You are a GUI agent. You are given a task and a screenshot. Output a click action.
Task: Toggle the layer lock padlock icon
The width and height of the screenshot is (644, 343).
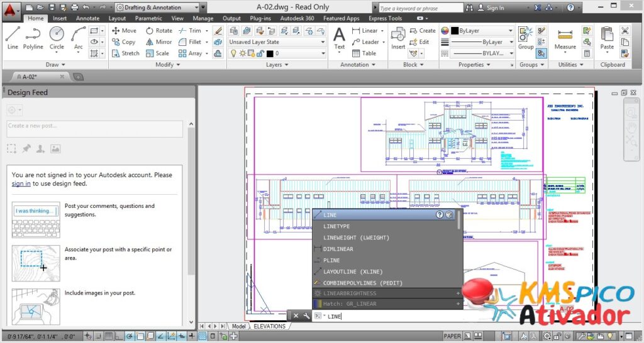tap(260, 53)
